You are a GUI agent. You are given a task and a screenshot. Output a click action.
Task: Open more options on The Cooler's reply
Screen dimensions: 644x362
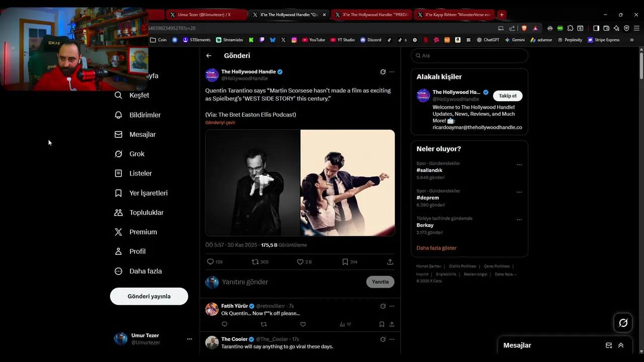pos(392,339)
